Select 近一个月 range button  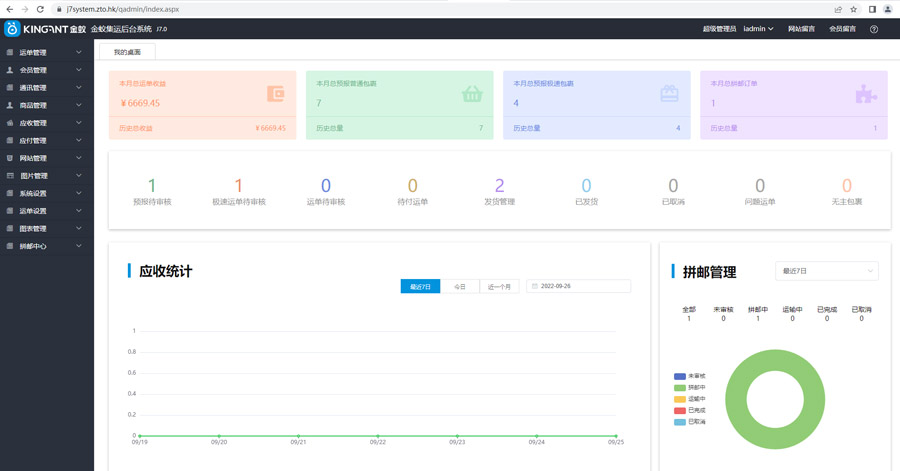coord(499,286)
